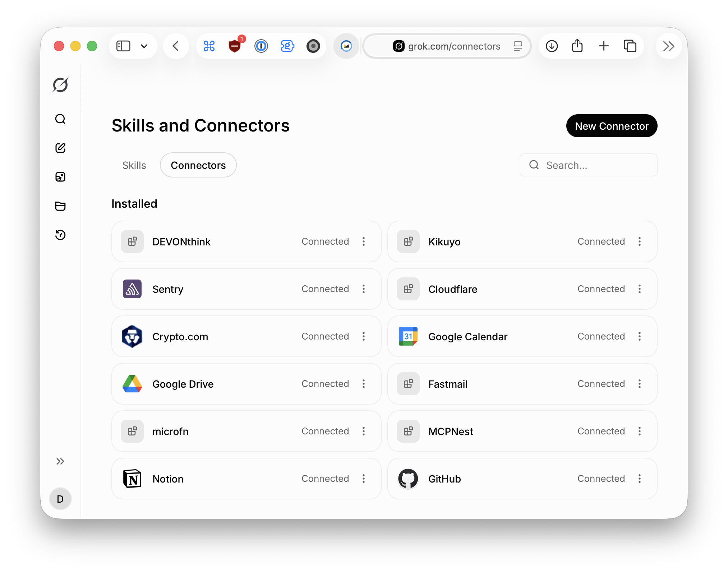Click the Search connectors field
The image size is (728, 572).
coord(589,165)
